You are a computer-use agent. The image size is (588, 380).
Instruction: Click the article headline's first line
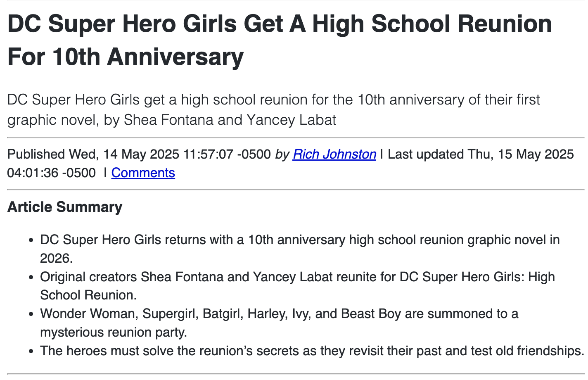pyautogui.click(x=280, y=24)
